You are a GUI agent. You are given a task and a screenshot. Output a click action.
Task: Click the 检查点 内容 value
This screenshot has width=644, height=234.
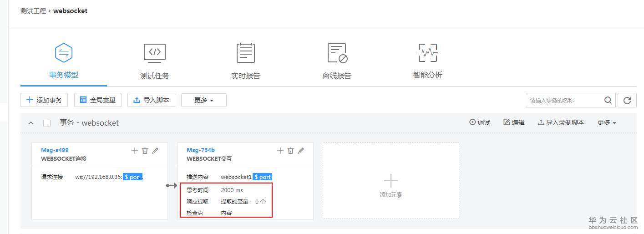click(226, 213)
